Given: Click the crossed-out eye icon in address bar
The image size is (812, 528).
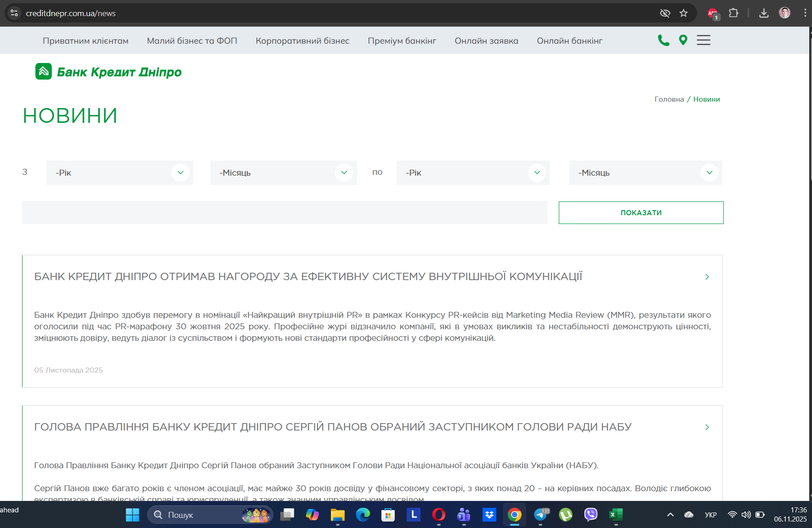Looking at the screenshot, I should [x=665, y=13].
